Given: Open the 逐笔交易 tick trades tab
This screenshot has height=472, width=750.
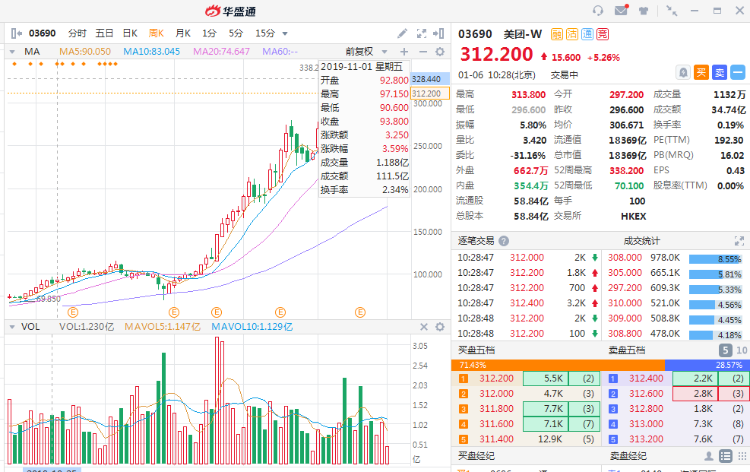Looking at the screenshot, I should click(476, 241).
